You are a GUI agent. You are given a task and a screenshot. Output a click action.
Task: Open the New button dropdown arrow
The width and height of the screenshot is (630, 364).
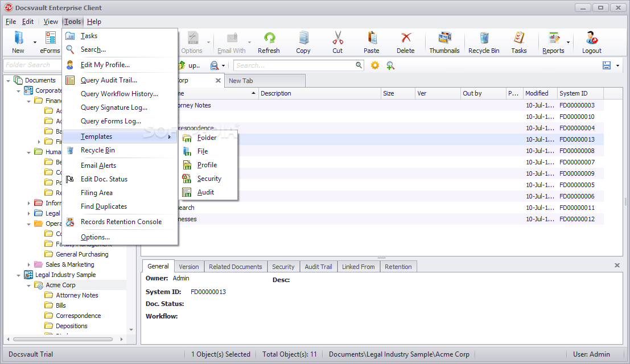[x=35, y=42]
